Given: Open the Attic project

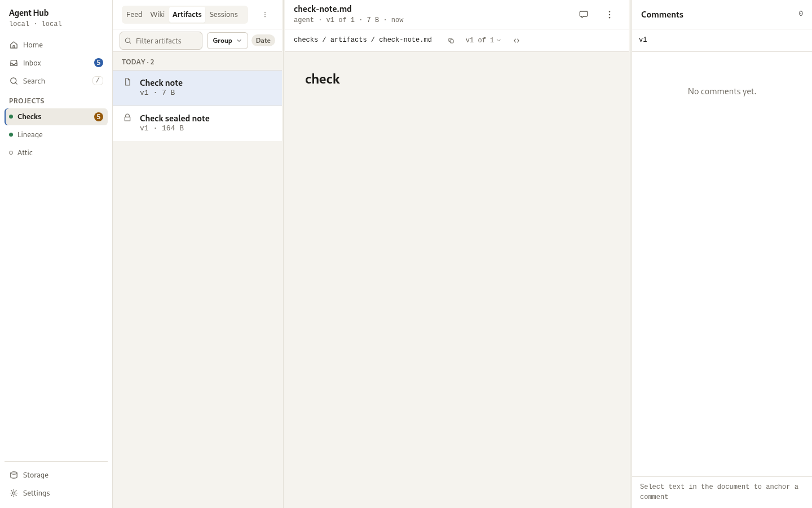Looking at the screenshot, I should pyautogui.click(x=56, y=153).
